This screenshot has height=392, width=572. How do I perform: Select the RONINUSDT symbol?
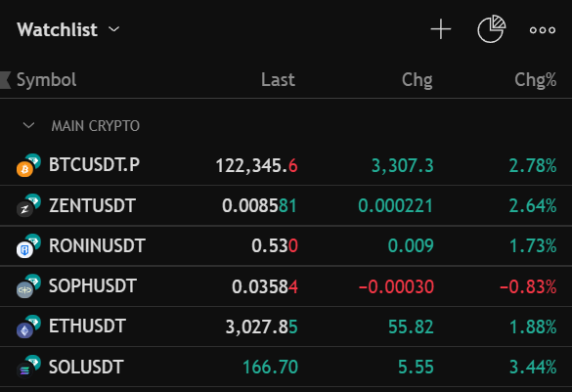coord(97,245)
